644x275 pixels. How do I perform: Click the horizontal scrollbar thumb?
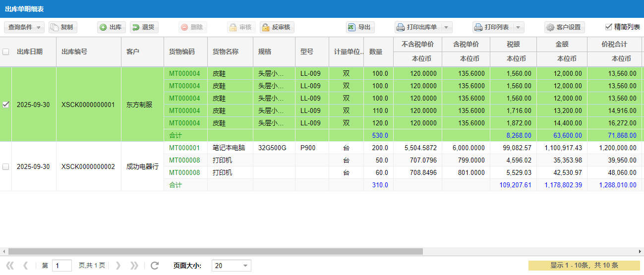point(216,251)
